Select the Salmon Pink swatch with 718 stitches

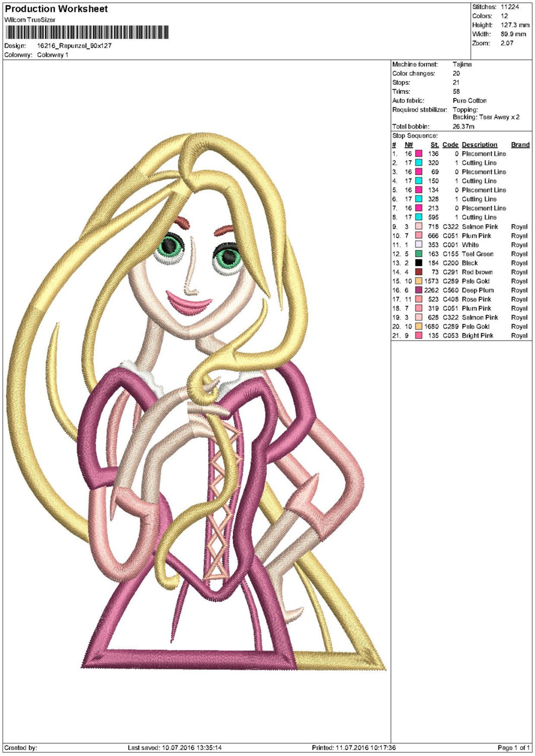[x=418, y=226]
